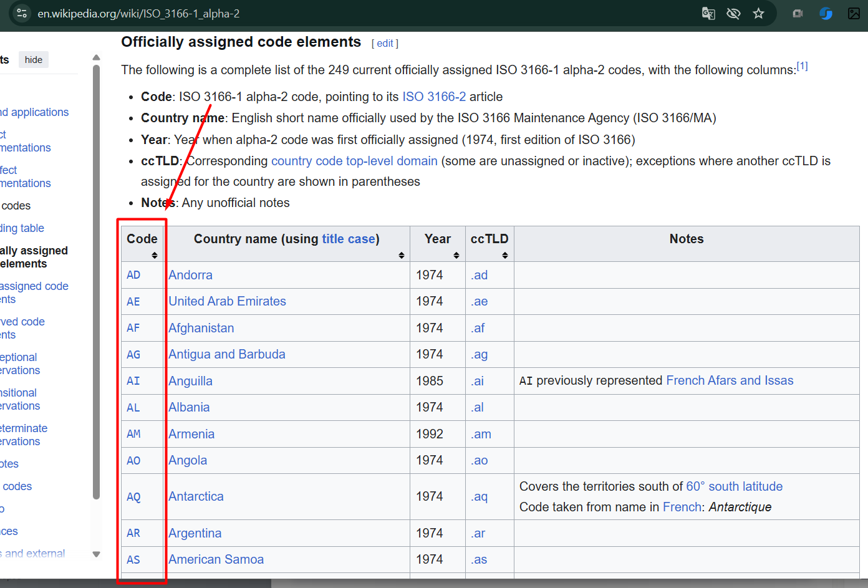Click the Google Translate icon in address bar
Screen dimensions: 868x588
point(708,13)
